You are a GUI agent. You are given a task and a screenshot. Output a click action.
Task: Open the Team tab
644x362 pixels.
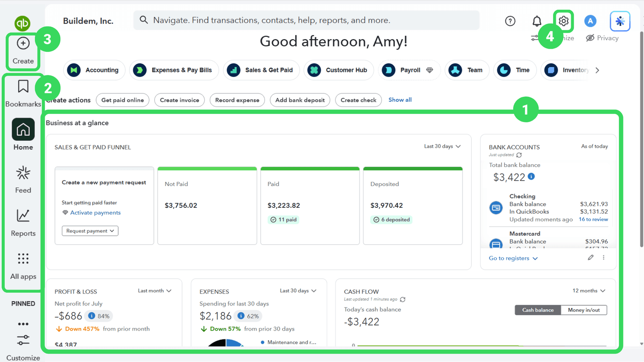[x=467, y=70]
